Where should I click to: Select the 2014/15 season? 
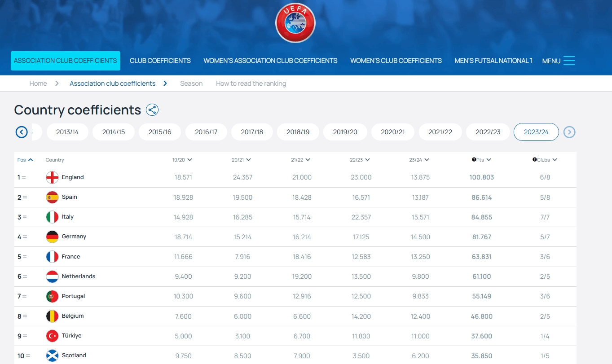click(x=114, y=132)
